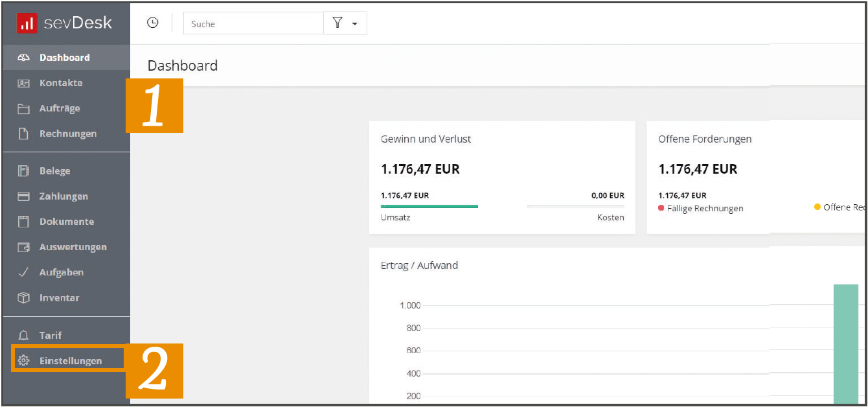
Task: Open the Aufgaben list
Action: coord(65,272)
